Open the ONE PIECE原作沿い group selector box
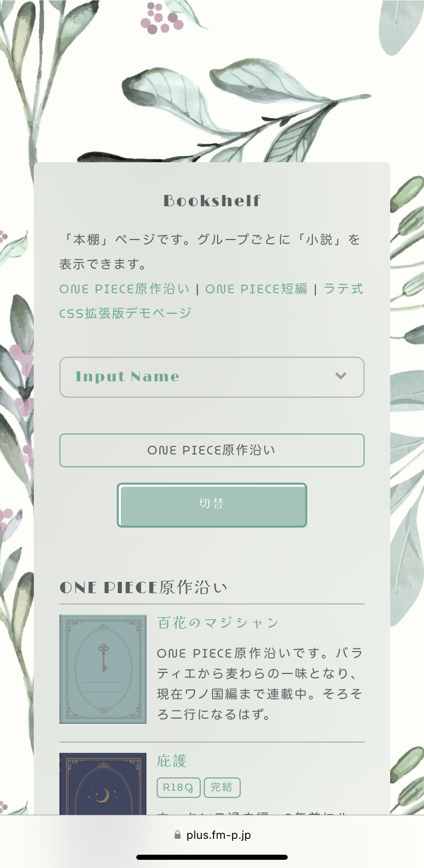424x868 pixels. point(211,450)
